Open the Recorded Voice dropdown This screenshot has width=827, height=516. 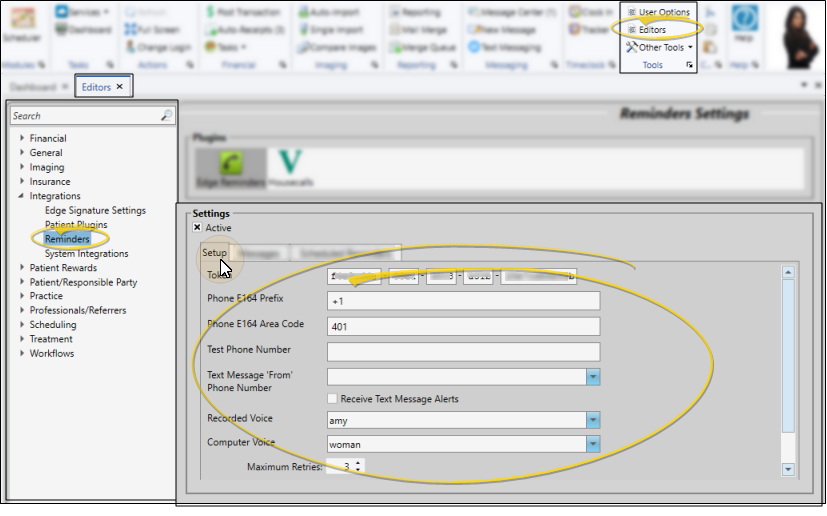point(592,421)
